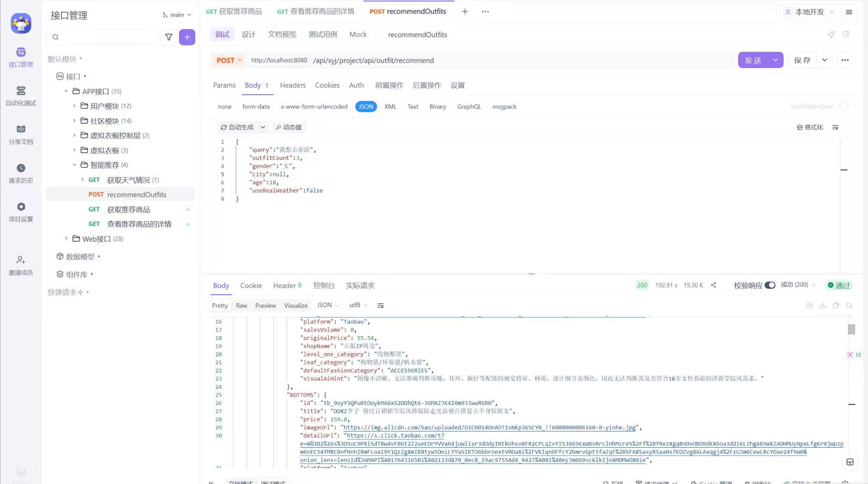868x484 pixels.
Task: Click the search icon in the response toolbar
Action: (x=849, y=306)
